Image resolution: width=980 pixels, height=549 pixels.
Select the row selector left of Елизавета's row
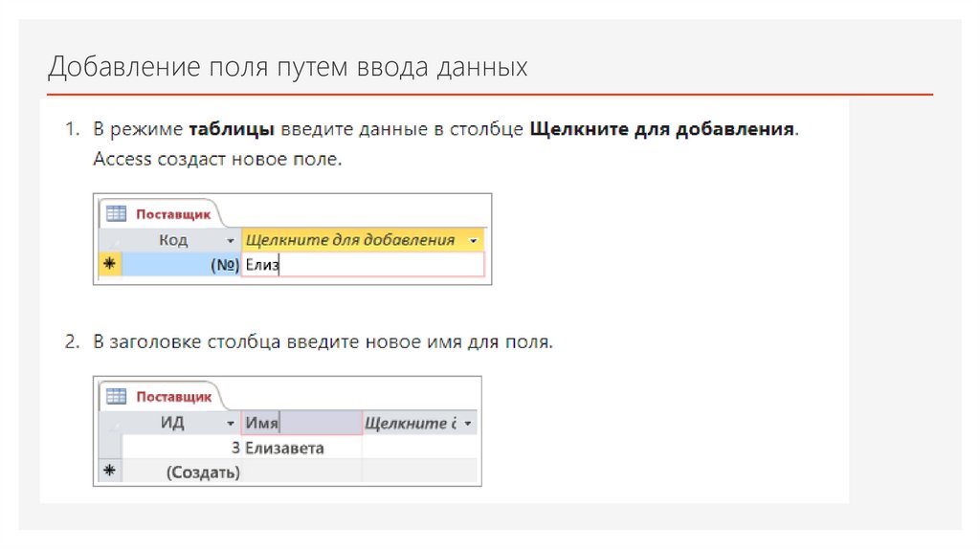(x=109, y=448)
